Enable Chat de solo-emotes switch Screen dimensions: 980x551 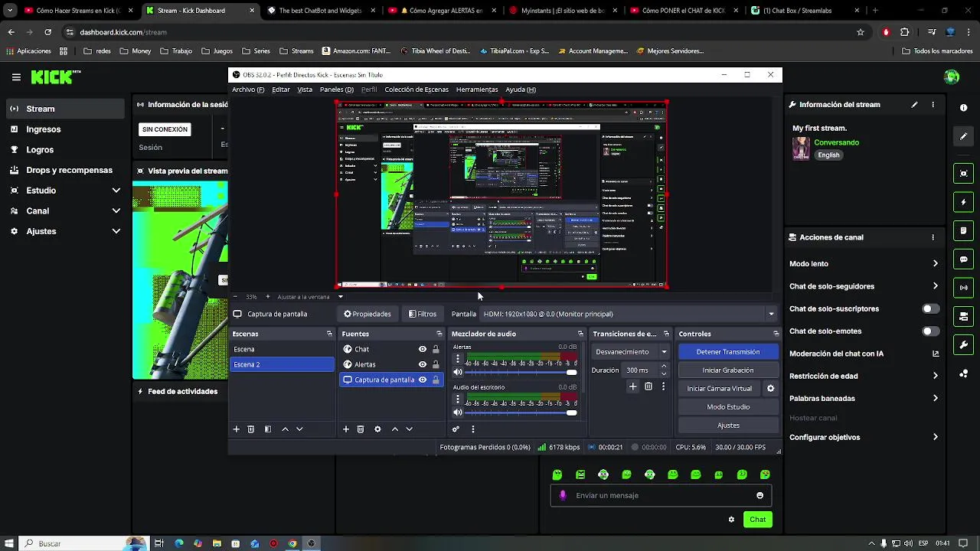[930, 331]
